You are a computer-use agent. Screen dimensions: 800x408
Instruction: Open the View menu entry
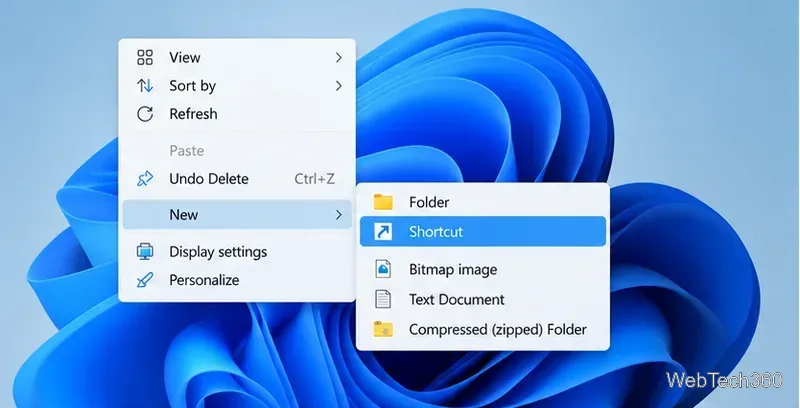pyautogui.click(x=237, y=58)
